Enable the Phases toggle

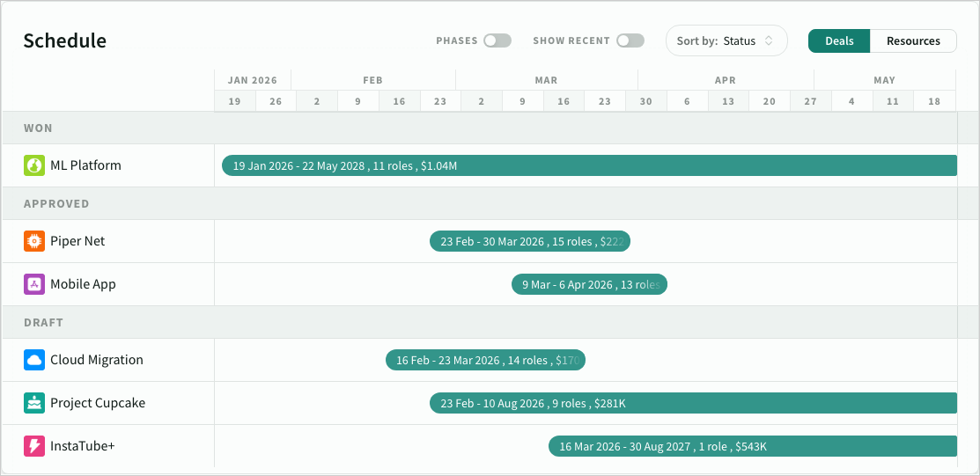[x=497, y=40]
